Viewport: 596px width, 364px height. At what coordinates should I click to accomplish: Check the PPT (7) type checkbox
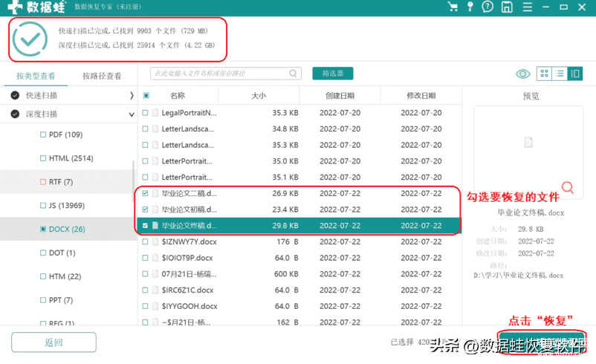pyautogui.click(x=43, y=300)
